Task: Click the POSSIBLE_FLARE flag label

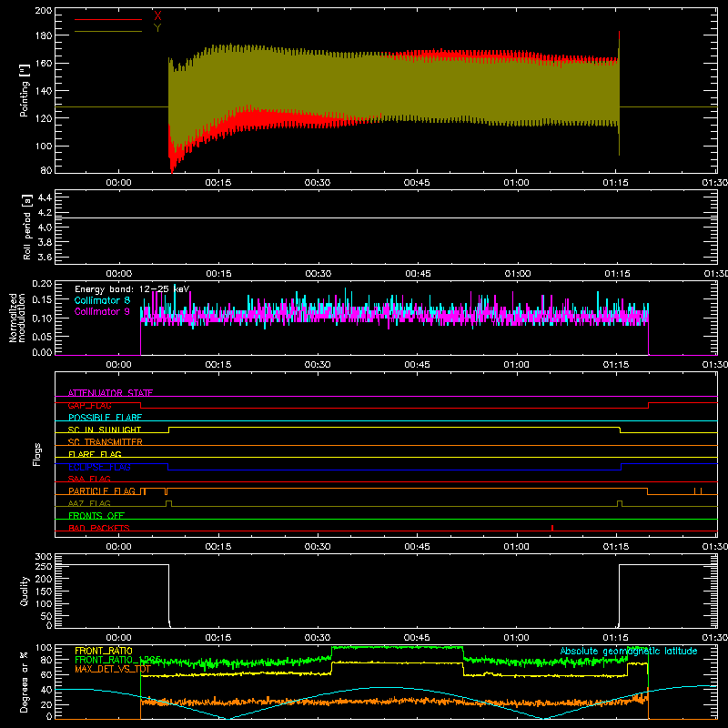Action: pos(105,418)
